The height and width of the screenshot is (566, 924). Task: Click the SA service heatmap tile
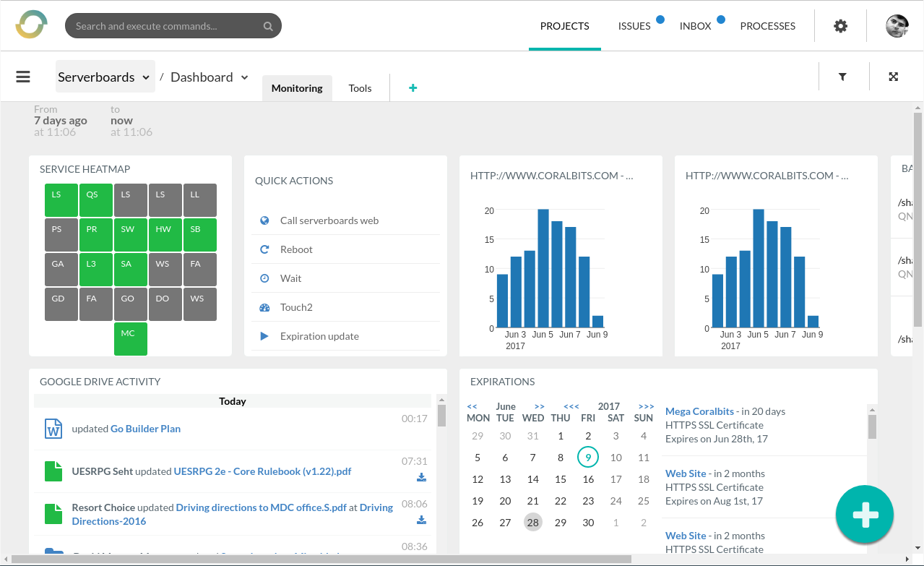[131, 270]
